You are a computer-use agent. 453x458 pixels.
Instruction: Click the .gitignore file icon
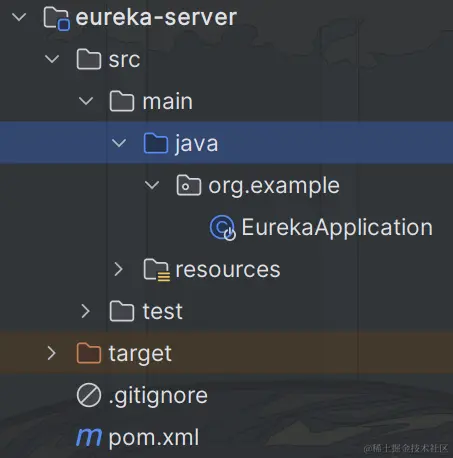click(89, 395)
